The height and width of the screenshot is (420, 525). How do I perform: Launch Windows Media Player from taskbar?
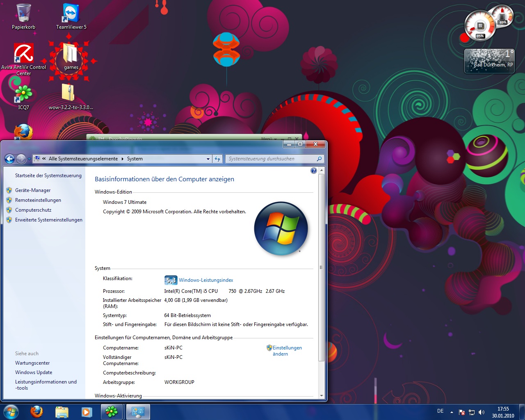pyautogui.click(x=87, y=412)
